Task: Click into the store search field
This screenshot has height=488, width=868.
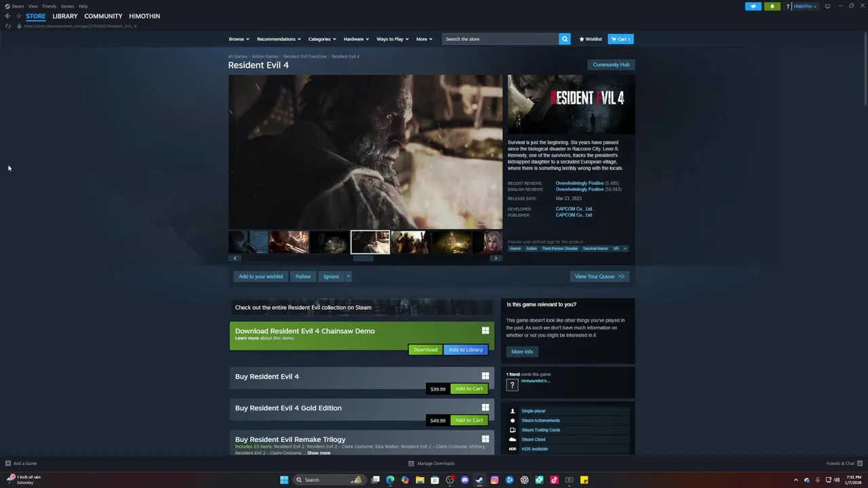Action: (500, 39)
